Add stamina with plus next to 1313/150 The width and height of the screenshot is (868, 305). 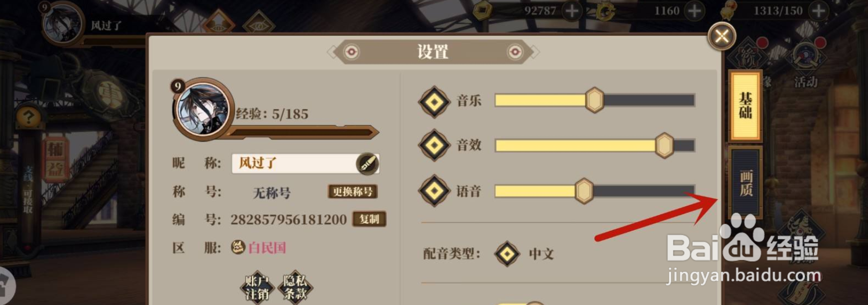coord(818,11)
